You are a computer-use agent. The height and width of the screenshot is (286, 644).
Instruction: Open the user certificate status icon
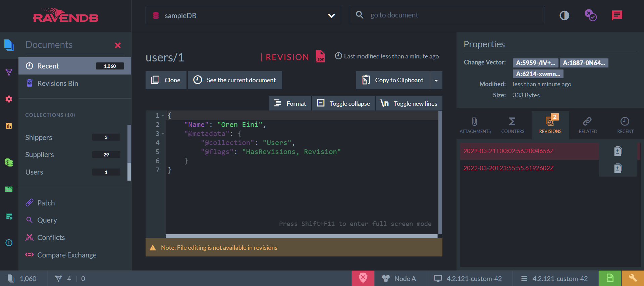590,15
